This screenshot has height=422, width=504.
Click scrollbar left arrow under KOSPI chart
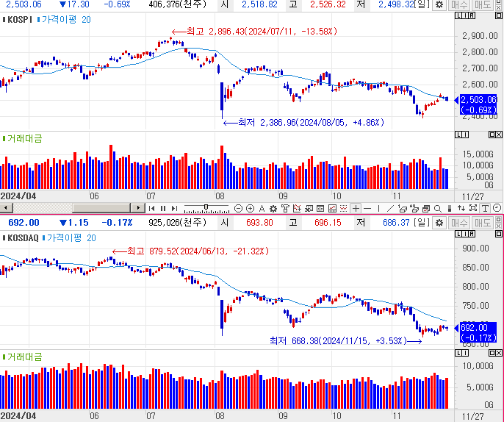(6, 208)
